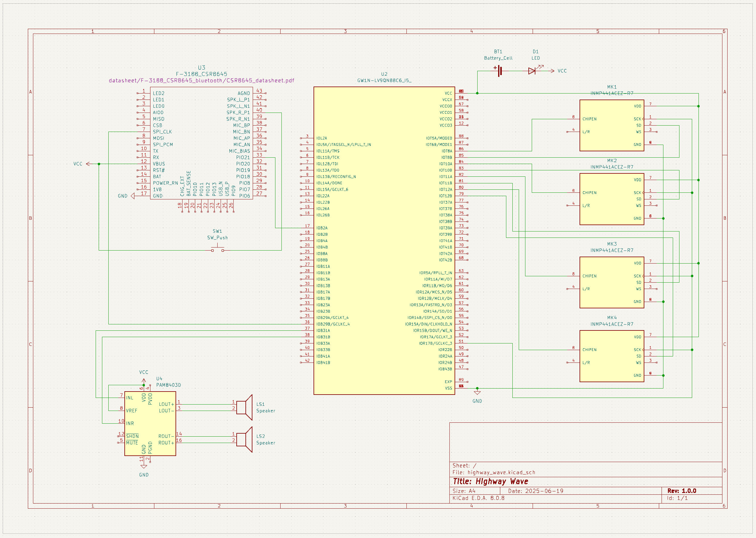Select the Rev: 1.0.0 title block field
The image size is (756, 538).
[x=682, y=491]
